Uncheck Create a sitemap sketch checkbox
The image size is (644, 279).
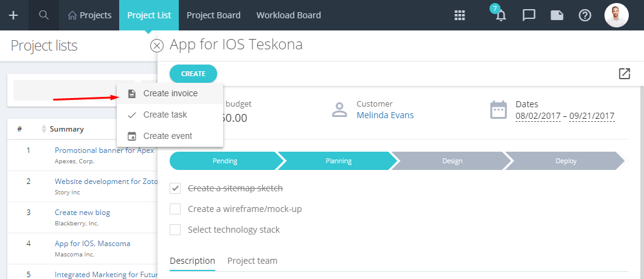pyautogui.click(x=175, y=188)
